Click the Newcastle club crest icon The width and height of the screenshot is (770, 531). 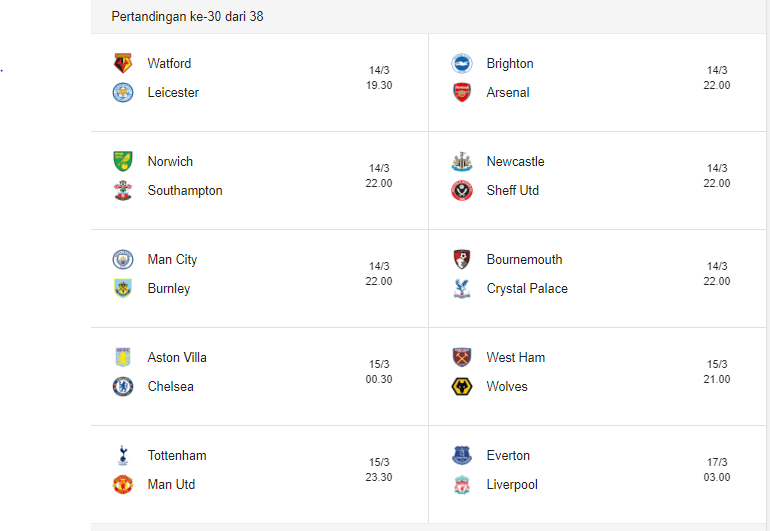coord(461,162)
